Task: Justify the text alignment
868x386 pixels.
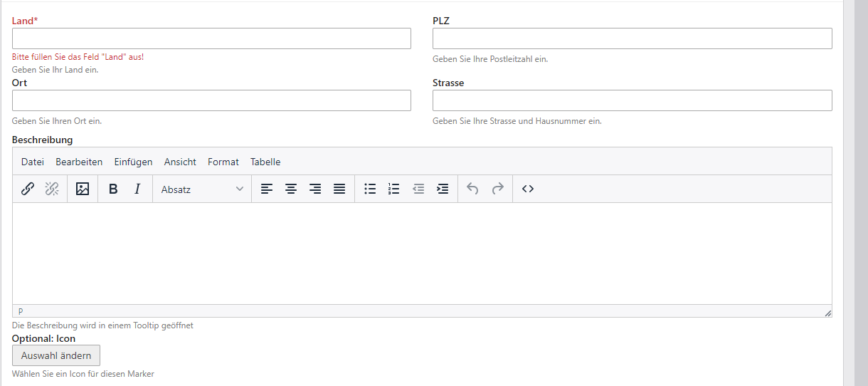Action: coord(339,189)
